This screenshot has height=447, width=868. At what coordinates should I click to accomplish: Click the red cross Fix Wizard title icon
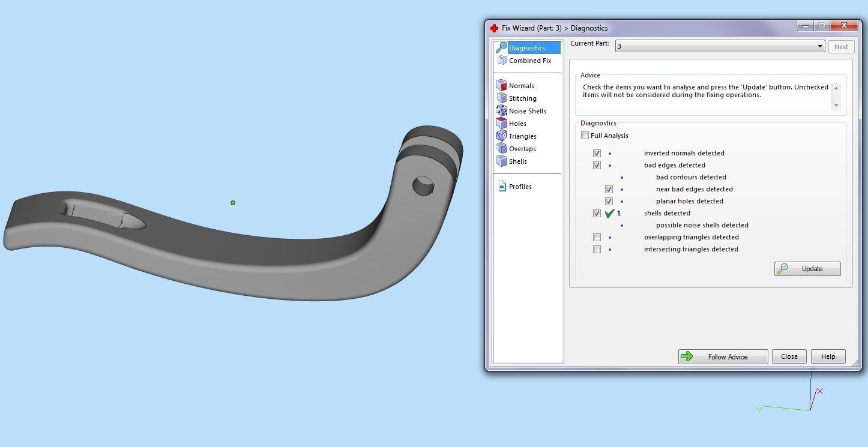[494, 28]
